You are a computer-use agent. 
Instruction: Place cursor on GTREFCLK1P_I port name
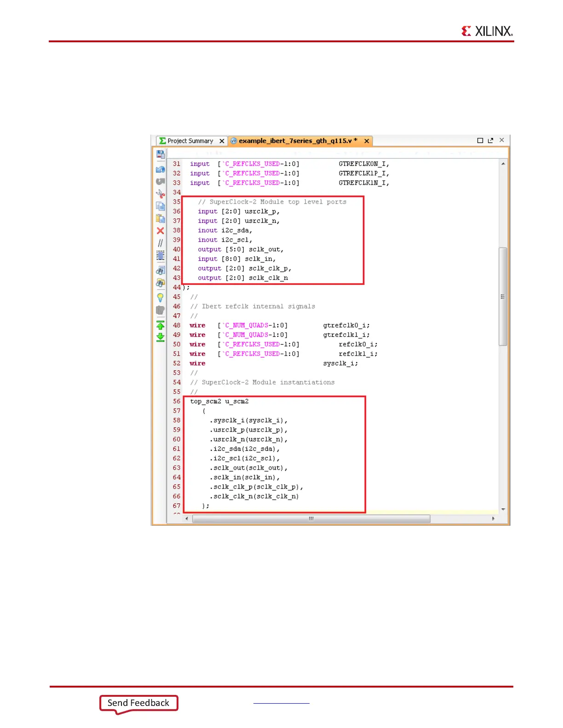[364, 173]
